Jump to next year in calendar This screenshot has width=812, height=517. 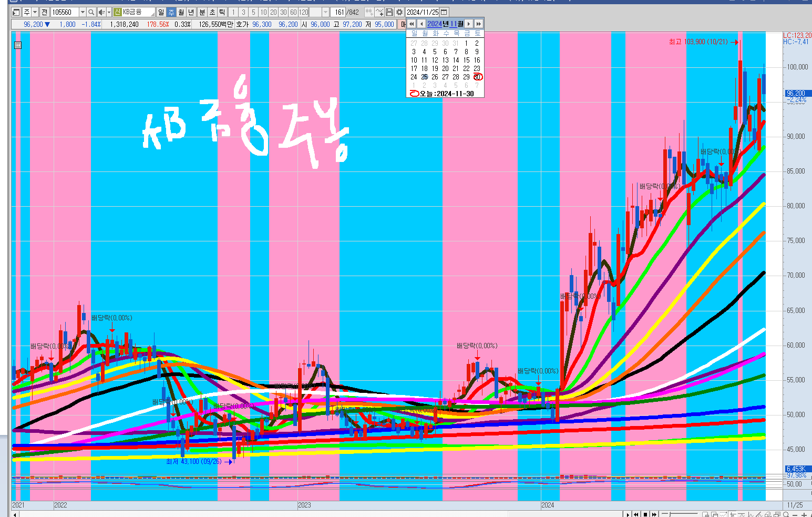(x=478, y=24)
